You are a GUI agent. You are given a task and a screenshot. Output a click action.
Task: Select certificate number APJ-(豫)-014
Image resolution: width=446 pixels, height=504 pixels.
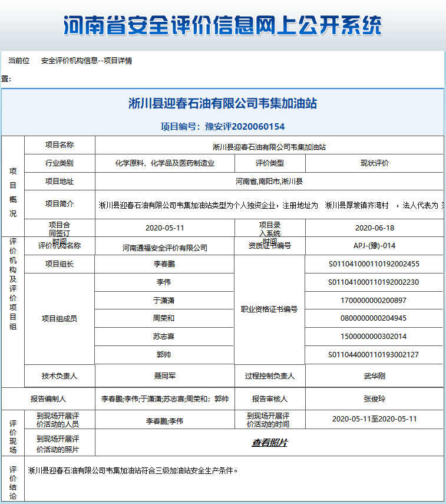point(374,246)
